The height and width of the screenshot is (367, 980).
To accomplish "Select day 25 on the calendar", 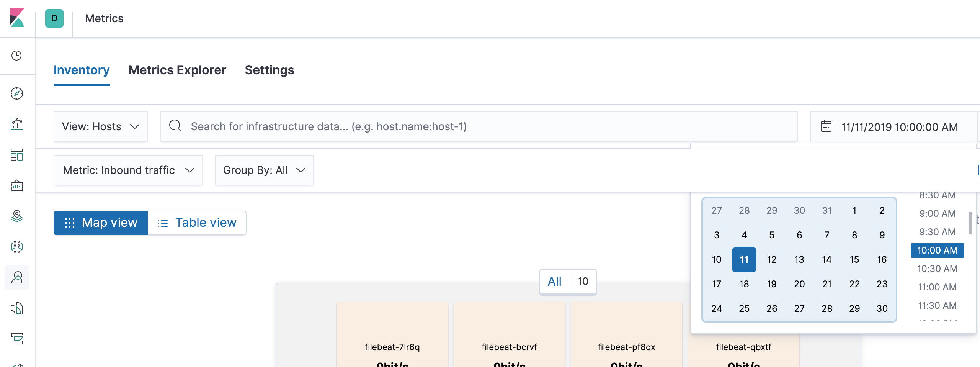I will click(744, 308).
